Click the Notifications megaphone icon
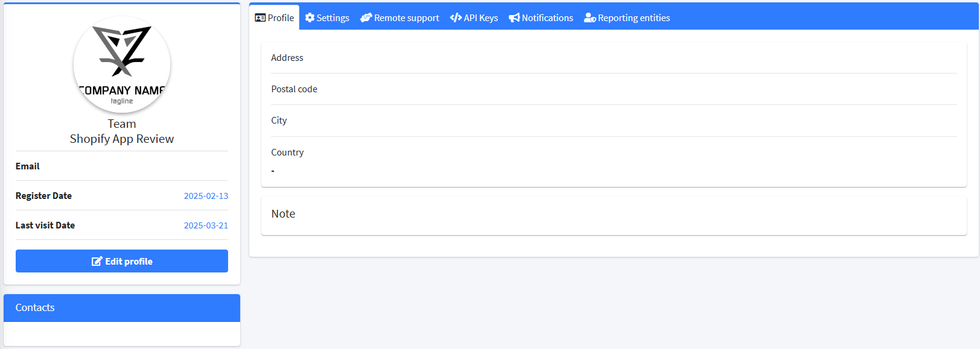Screen dimensions: 980x349 click(x=514, y=18)
